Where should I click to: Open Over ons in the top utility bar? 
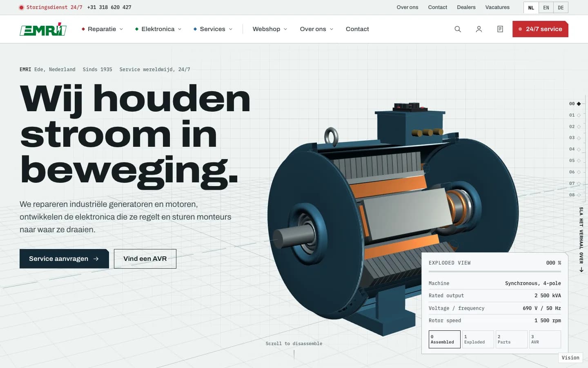click(x=408, y=7)
